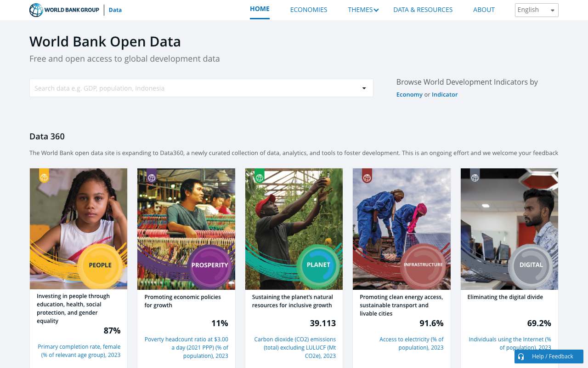
Task: Click the gray globe ribbon on Digital card
Action: pyautogui.click(x=475, y=175)
